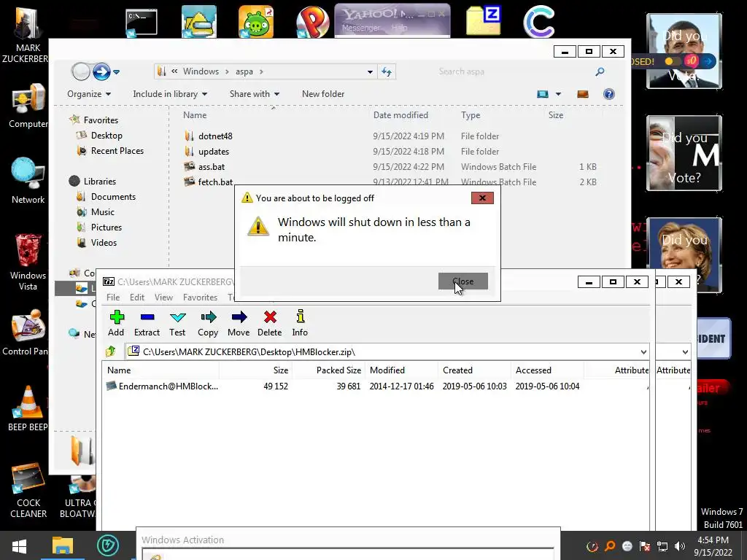Click Move in the 7-Zip toolbar
The height and width of the screenshot is (560, 747).
(x=239, y=323)
